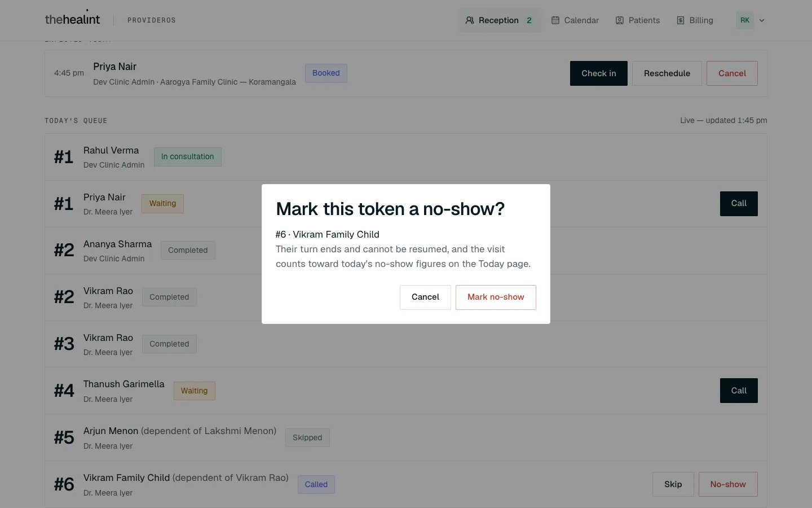Screen dimensions: 812x508
Task: Skip token #6 Vikram Family Child
Action: coord(673,484)
